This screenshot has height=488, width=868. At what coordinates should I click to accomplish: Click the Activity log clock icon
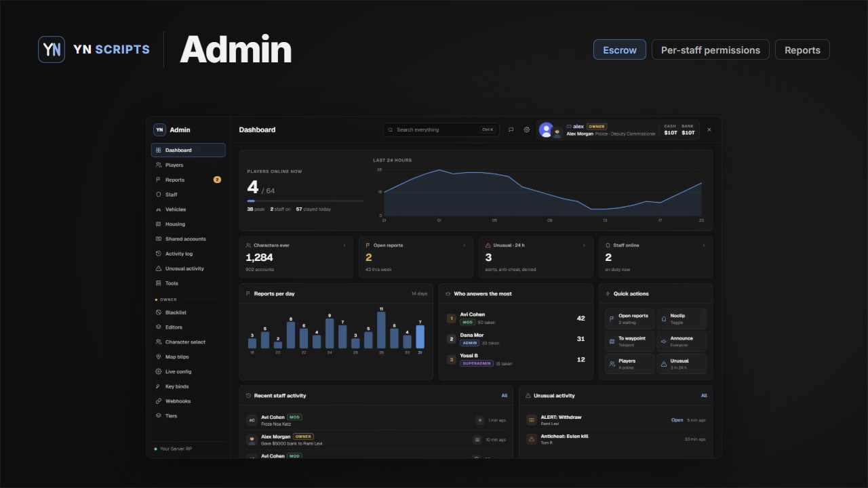pyautogui.click(x=158, y=254)
